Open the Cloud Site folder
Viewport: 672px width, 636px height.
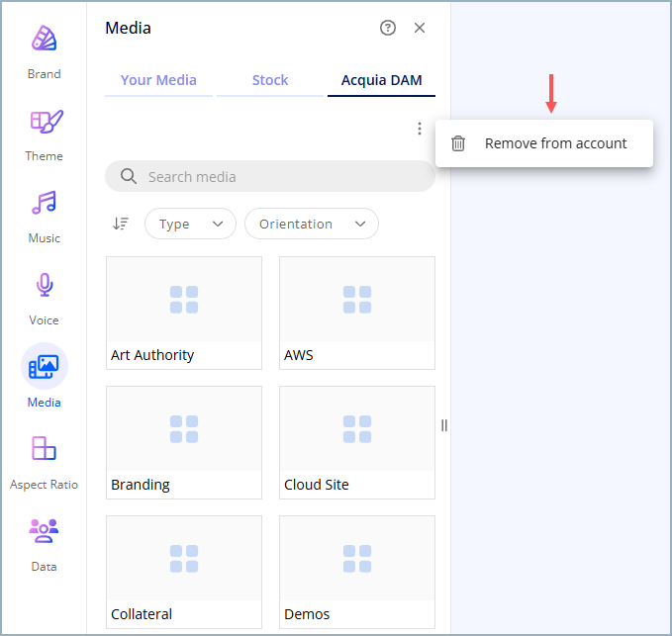[357, 442]
